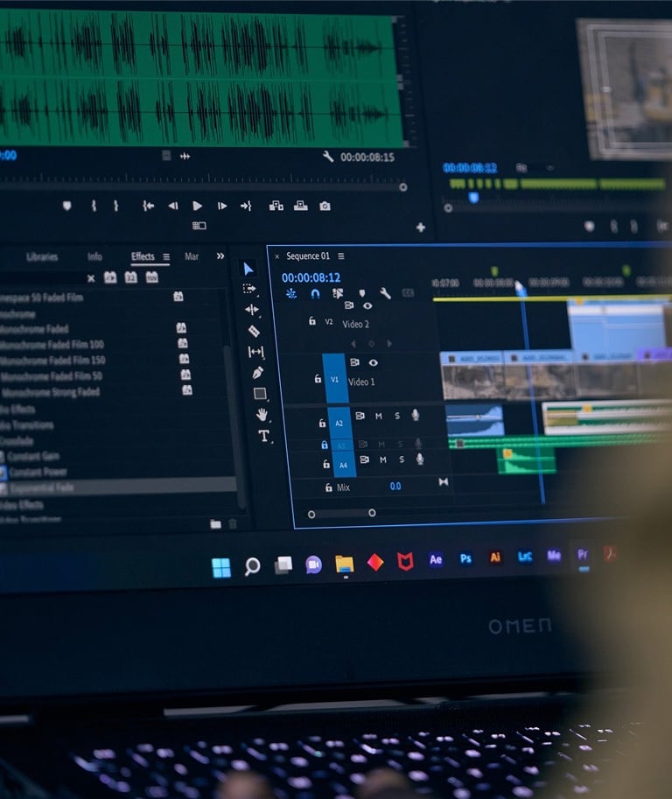This screenshot has height=799, width=672.
Task: Mark Out point in Source monitor
Action: [116, 206]
